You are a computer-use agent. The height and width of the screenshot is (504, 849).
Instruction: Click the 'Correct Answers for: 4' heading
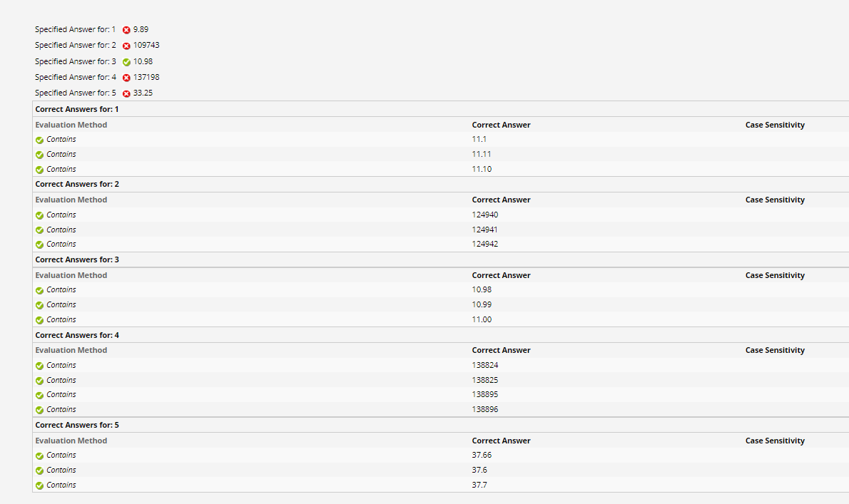click(x=77, y=335)
